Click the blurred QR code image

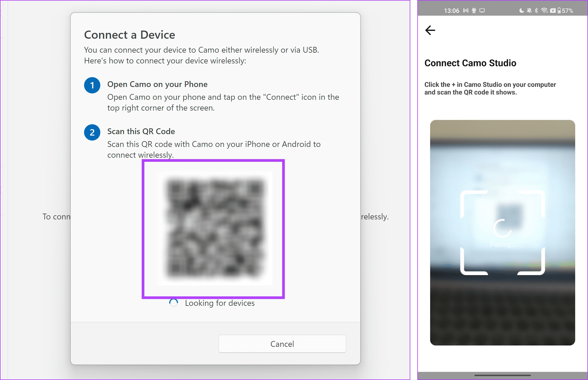[215, 228]
